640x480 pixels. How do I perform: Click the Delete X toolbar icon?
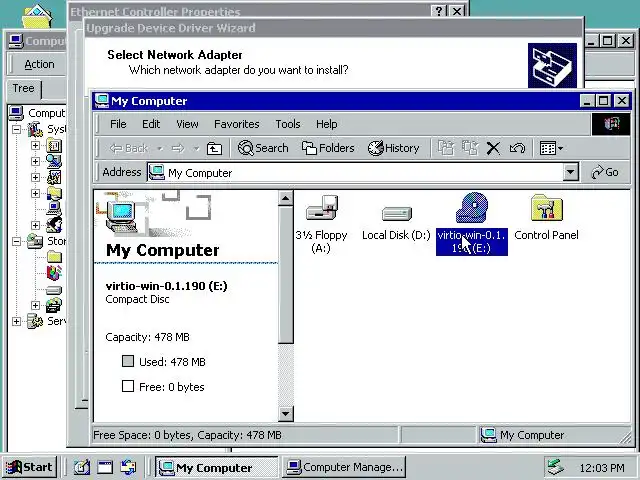[x=493, y=148]
